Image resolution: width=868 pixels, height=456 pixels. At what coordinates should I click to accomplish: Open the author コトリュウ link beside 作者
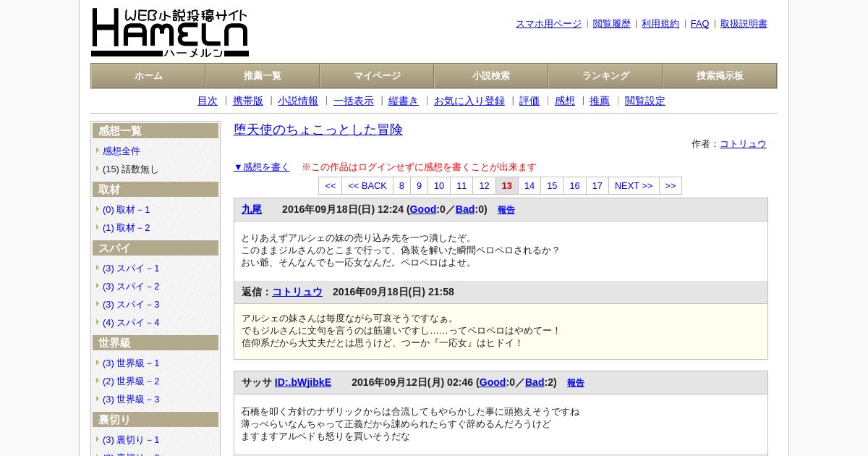click(743, 144)
